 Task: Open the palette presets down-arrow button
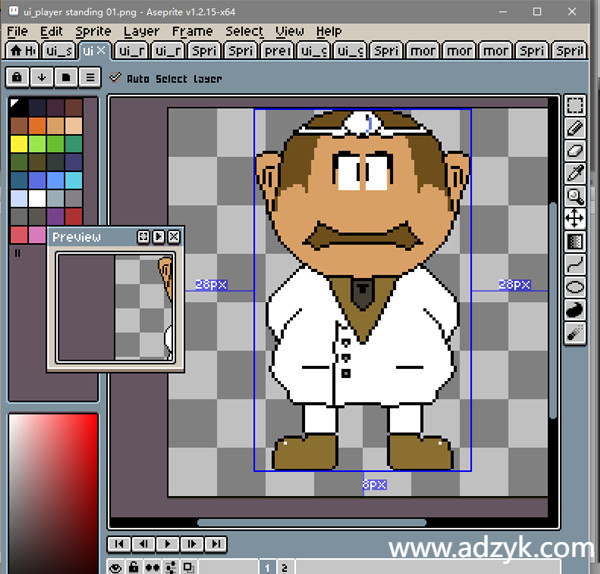(x=41, y=77)
